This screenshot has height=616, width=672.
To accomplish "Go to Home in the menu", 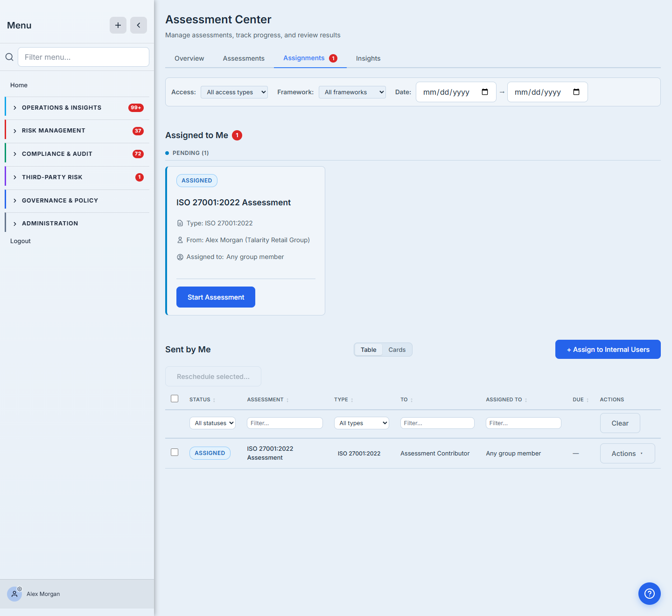I will pyautogui.click(x=19, y=85).
